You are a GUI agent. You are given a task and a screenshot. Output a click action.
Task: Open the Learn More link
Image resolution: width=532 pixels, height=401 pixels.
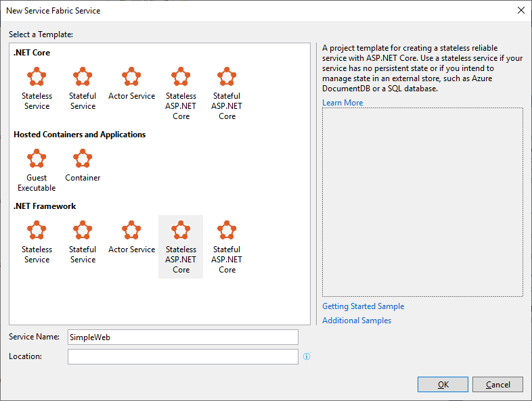coord(342,103)
